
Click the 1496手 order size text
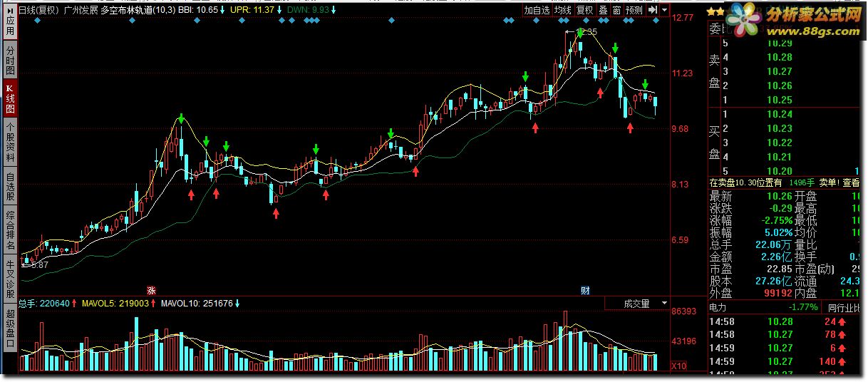[x=802, y=182]
